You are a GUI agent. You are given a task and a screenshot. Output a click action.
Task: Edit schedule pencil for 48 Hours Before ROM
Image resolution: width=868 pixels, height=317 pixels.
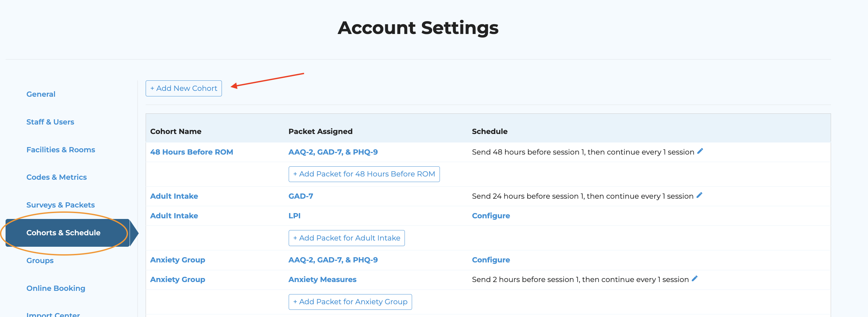pos(700,151)
